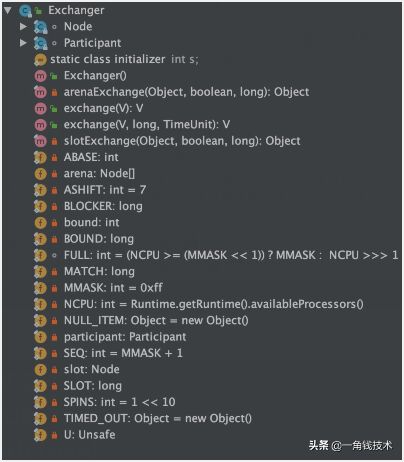Image resolution: width=404 pixels, height=462 pixels.
Task: Click the method icon beside Exchanger() constructor
Action: coord(40,76)
